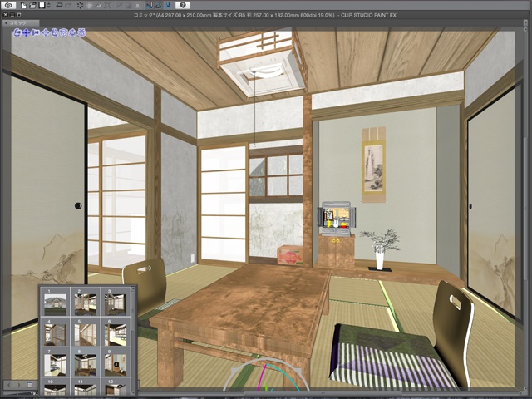Create a new document from the command bar

(x=24, y=6)
